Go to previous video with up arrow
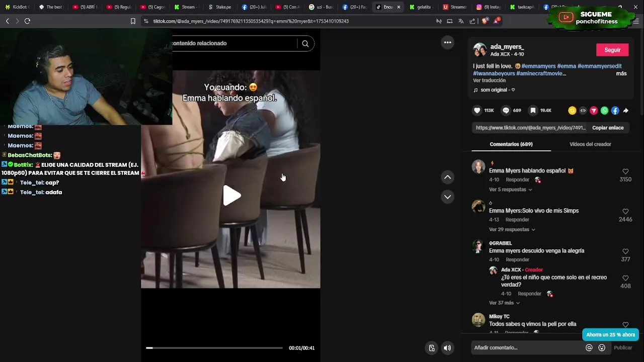This screenshot has height=362, width=644. [447, 177]
